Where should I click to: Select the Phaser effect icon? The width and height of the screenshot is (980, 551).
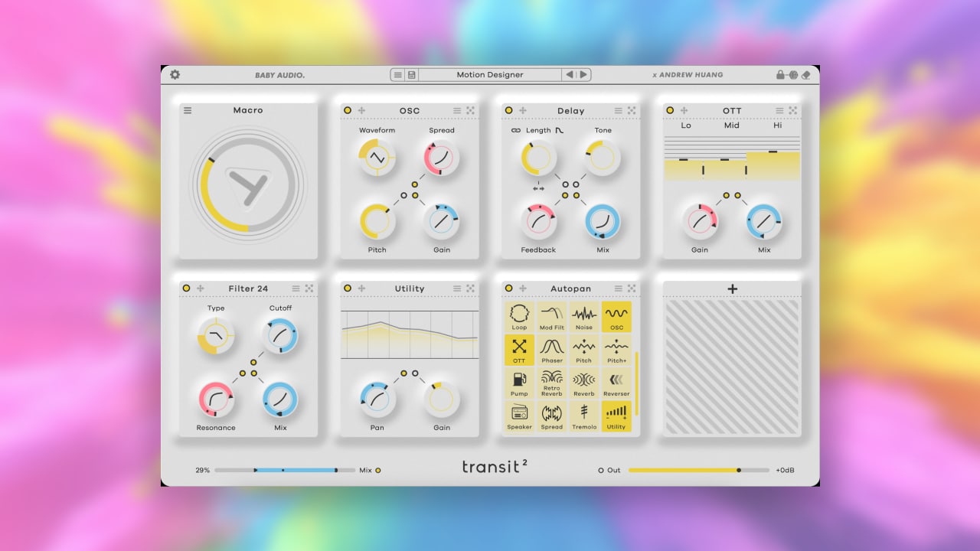pos(551,349)
